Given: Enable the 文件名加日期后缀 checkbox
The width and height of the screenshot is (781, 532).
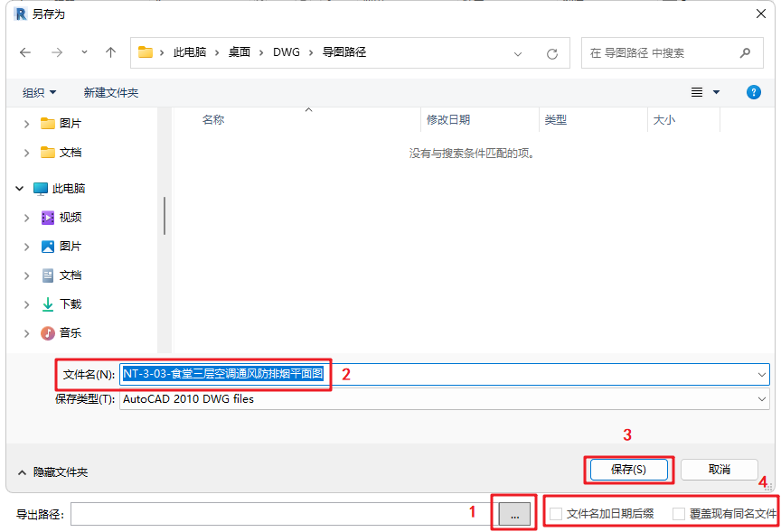Looking at the screenshot, I should click(x=556, y=512).
